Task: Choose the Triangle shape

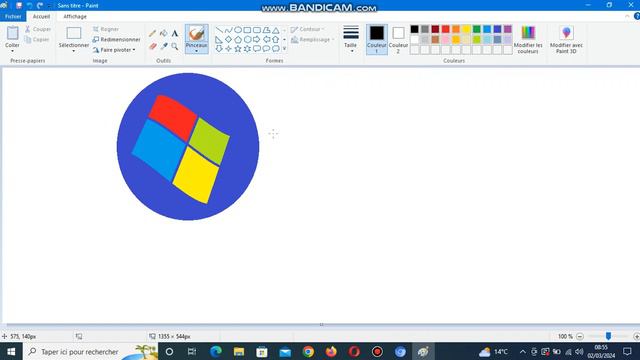Action: click(276, 30)
